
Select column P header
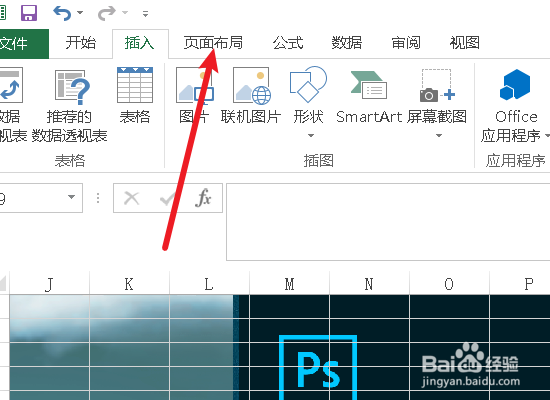click(x=520, y=284)
